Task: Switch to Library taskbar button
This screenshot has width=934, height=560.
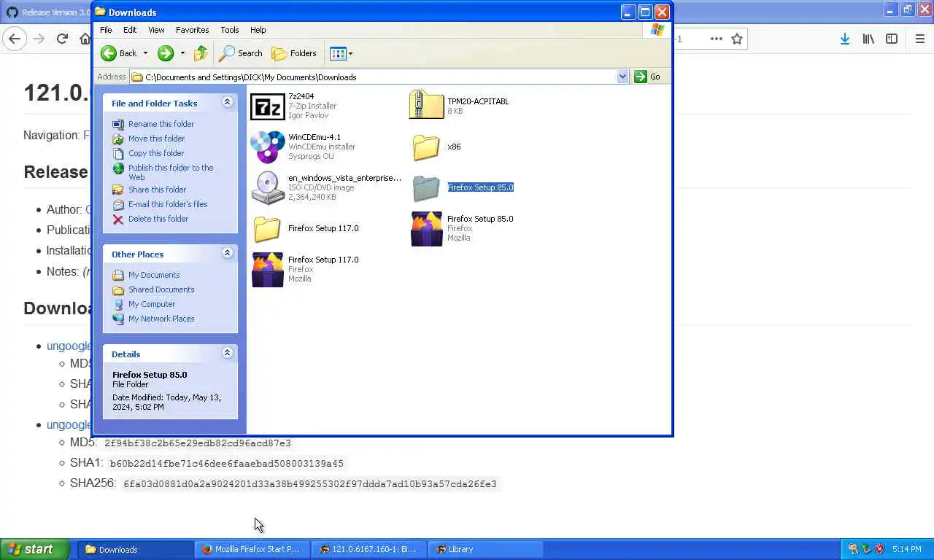Action: coord(486,549)
